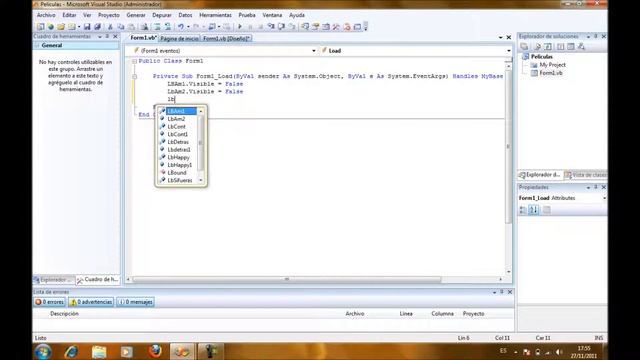Click View Designer icon in Explorador de soluciones
Image resolution: width=640 pixels, height=360 pixels.
[x=571, y=47]
